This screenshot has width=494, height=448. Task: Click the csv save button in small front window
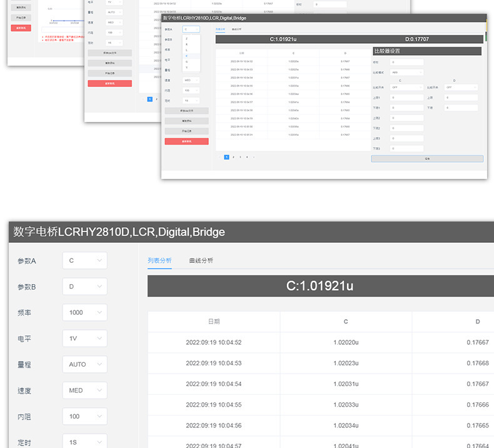(186, 111)
